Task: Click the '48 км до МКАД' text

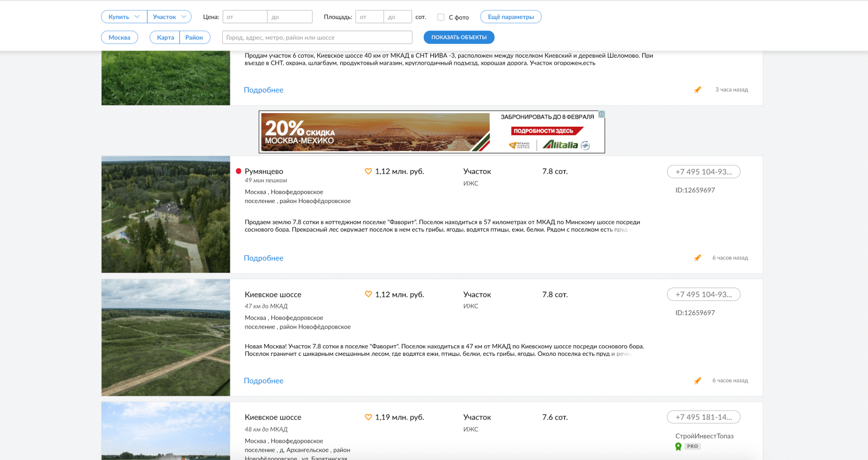Action: 266,429
